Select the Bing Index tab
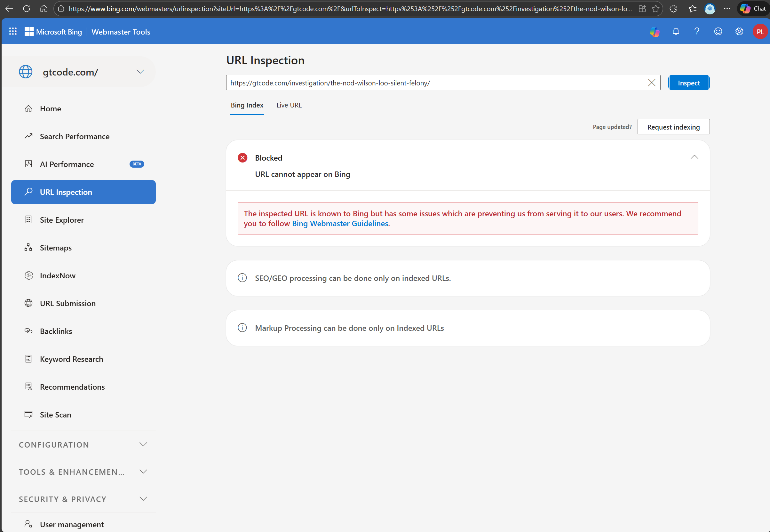 [x=247, y=105]
